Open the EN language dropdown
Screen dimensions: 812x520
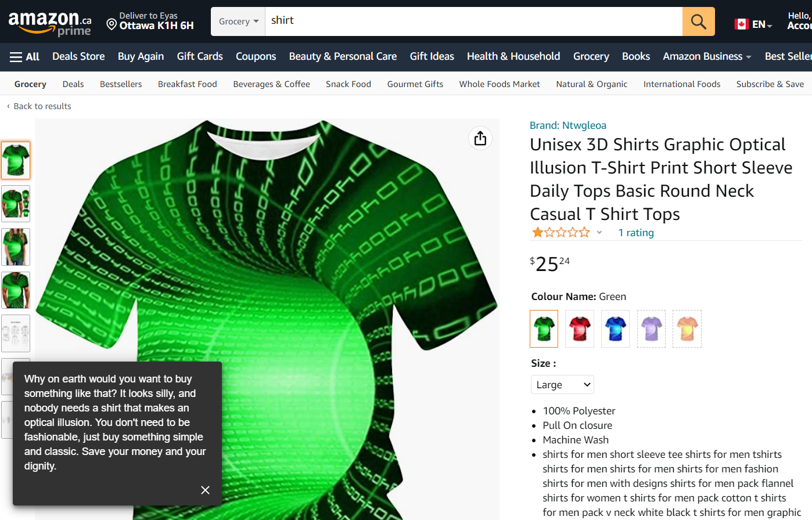tap(762, 24)
